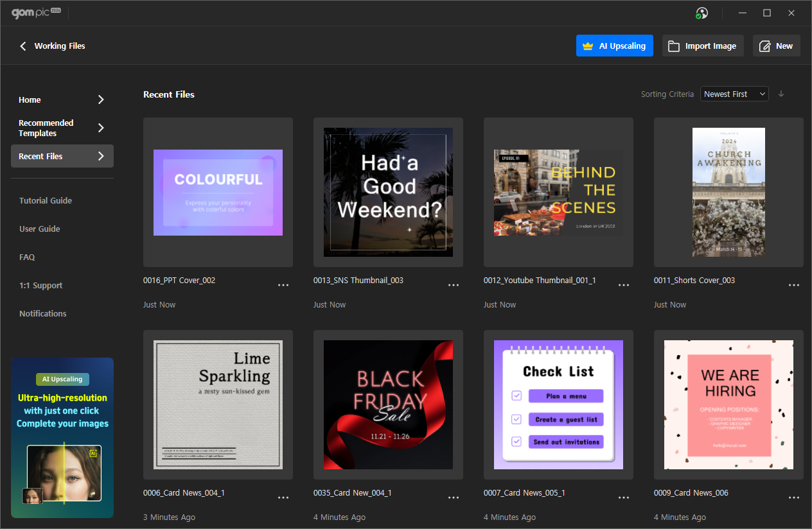Viewport: 812px width, 529px height.
Task: Toggle the sort direction arrow icon
Action: pyautogui.click(x=781, y=94)
